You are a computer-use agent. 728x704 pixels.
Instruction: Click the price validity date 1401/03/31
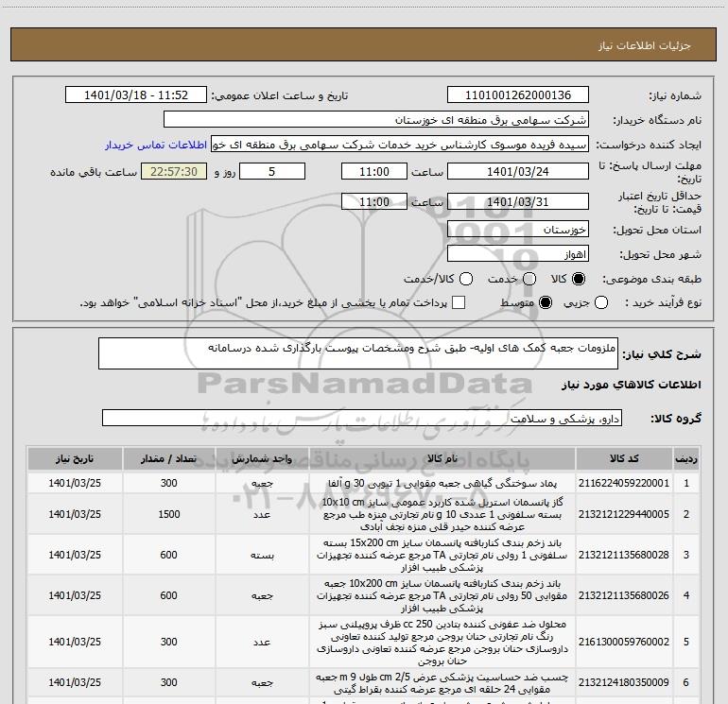point(517,202)
